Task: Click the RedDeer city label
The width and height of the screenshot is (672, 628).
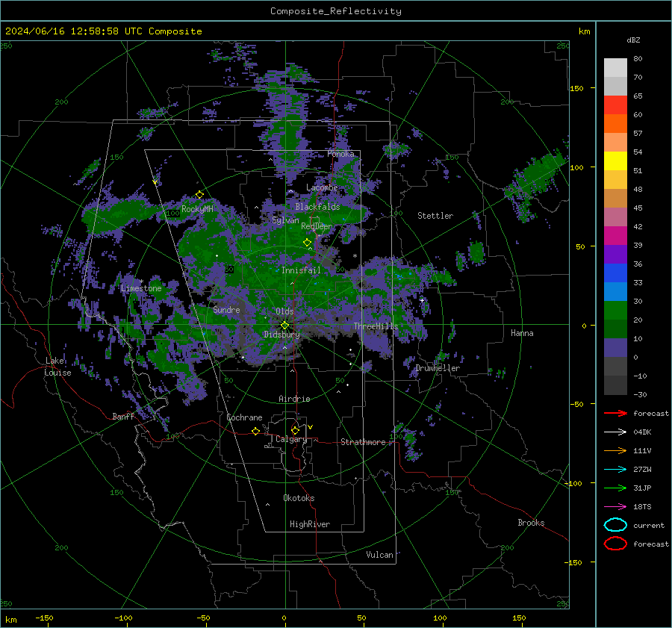Action: coord(317,226)
